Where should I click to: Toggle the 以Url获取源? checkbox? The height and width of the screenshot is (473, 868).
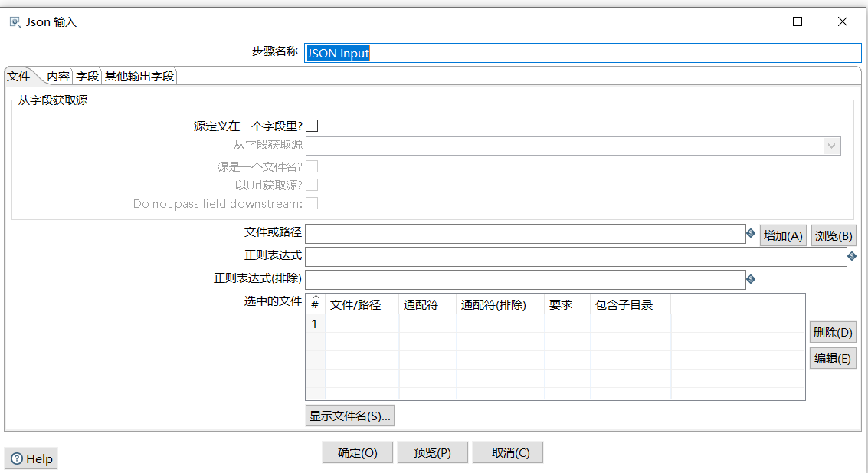click(x=313, y=185)
